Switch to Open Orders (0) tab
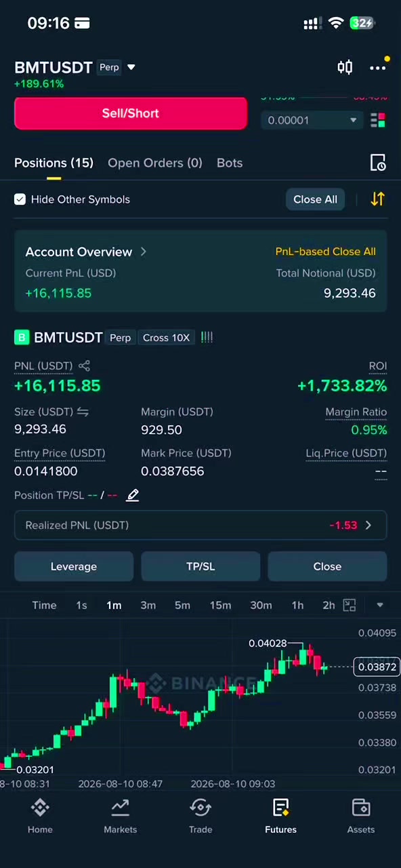401x868 pixels. pos(155,163)
